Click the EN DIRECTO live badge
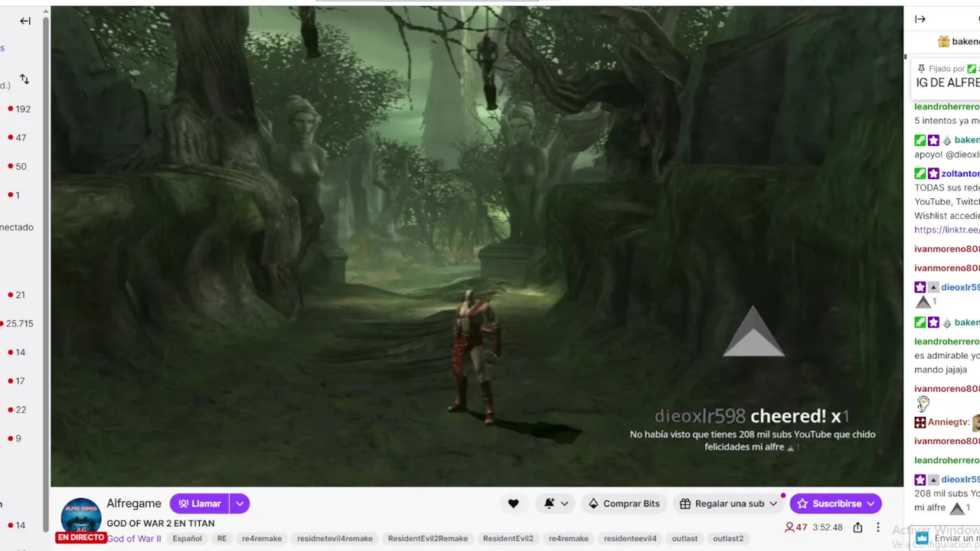The width and height of the screenshot is (980, 551). 80,538
